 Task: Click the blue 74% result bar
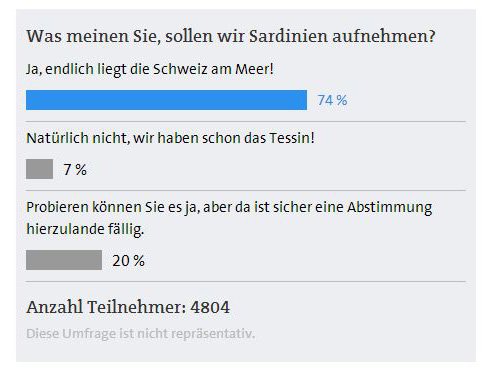click(166, 100)
